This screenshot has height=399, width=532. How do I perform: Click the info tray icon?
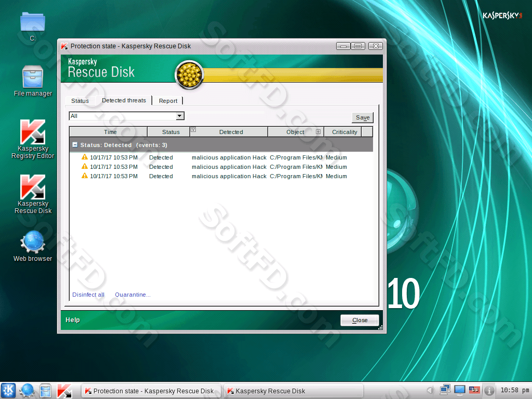point(489,391)
